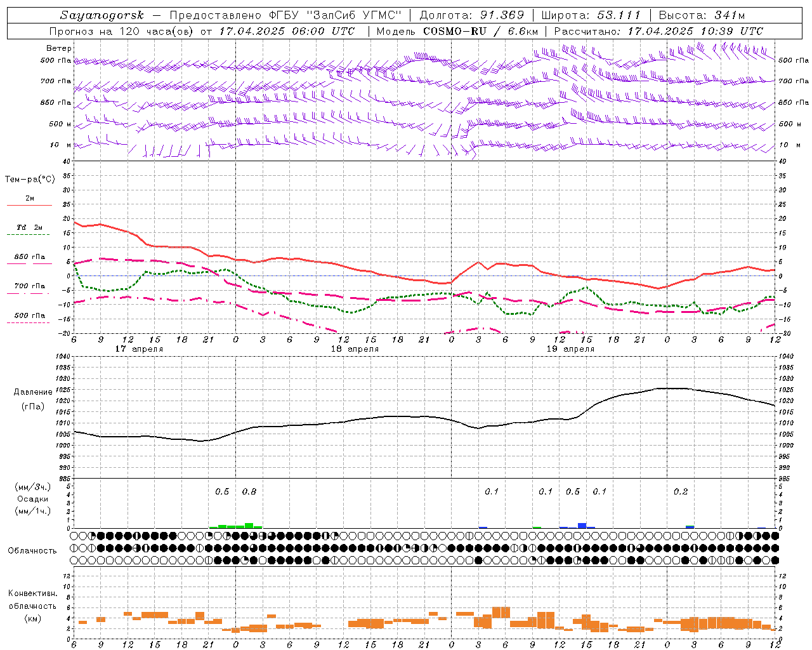Click the '(мм/3ч.)' precipitation unit label
This screenshot has width=812, height=650.
point(32,487)
